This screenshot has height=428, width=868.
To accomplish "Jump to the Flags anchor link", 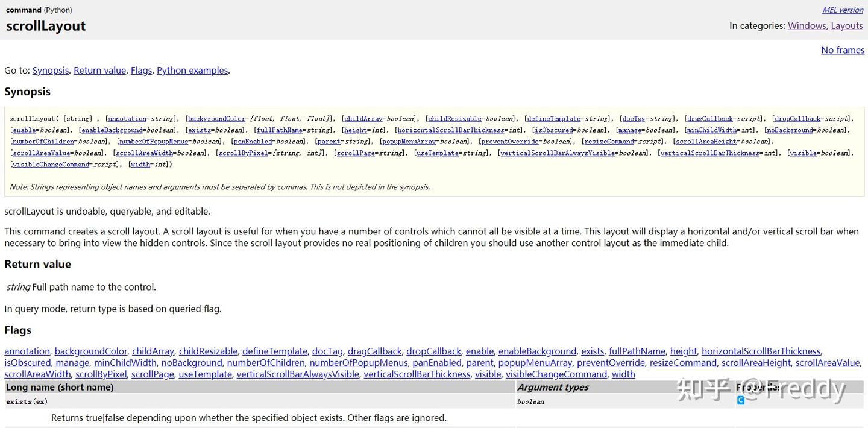I will 141,71.
